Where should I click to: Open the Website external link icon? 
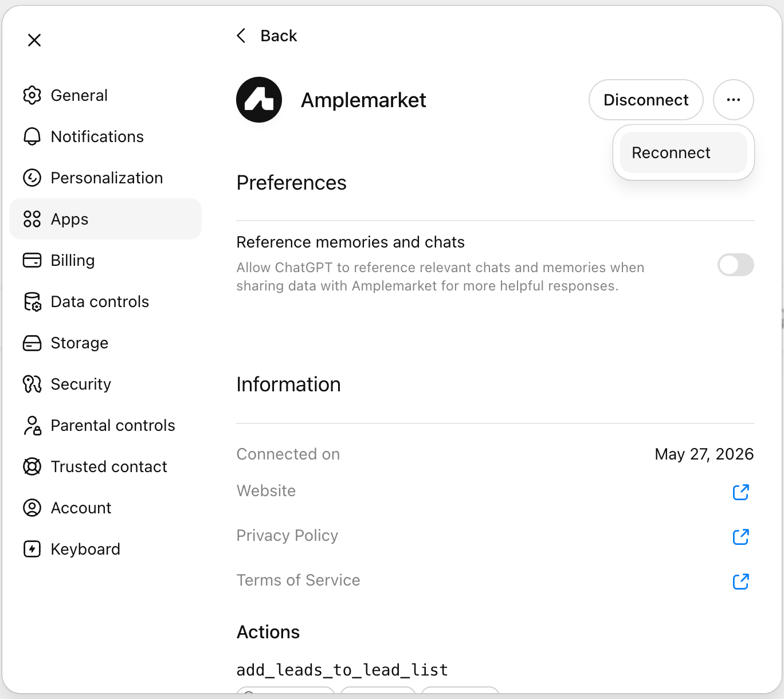[x=741, y=492]
